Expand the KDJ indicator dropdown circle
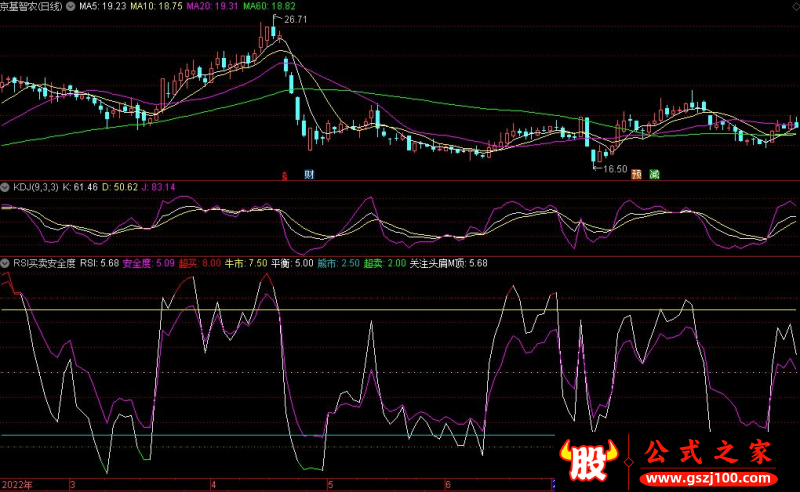 5,187
